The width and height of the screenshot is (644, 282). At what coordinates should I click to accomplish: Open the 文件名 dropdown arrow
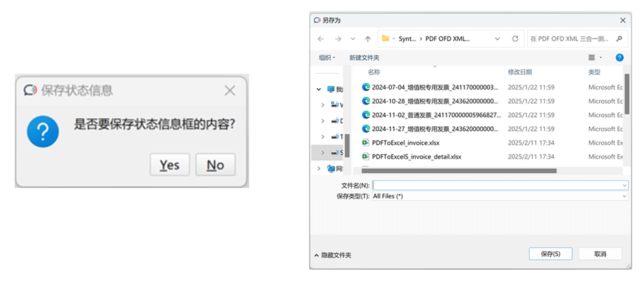[624, 185]
